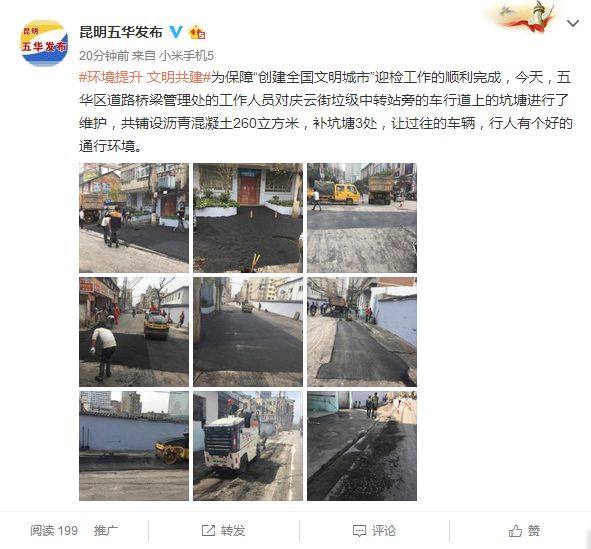Open hashtag 环境提升 文明共建 topic

point(145,77)
